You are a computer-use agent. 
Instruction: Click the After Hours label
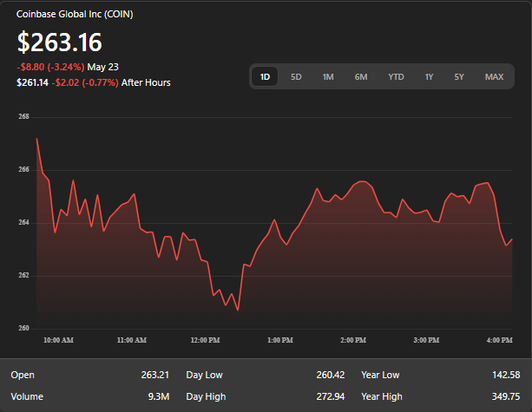coord(146,82)
